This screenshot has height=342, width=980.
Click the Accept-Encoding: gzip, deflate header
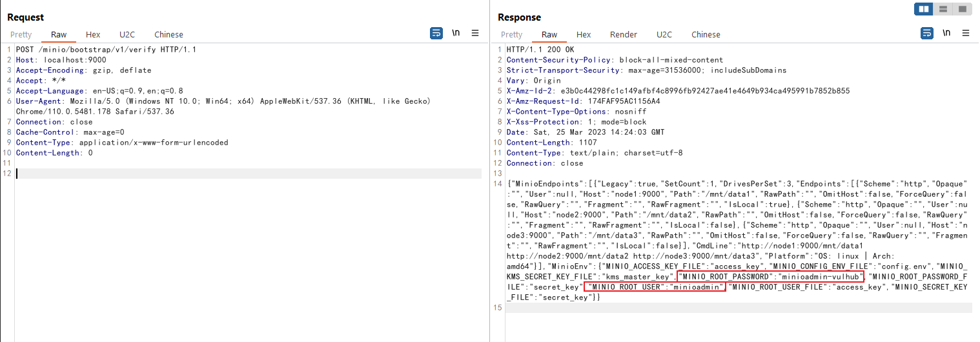pos(83,70)
